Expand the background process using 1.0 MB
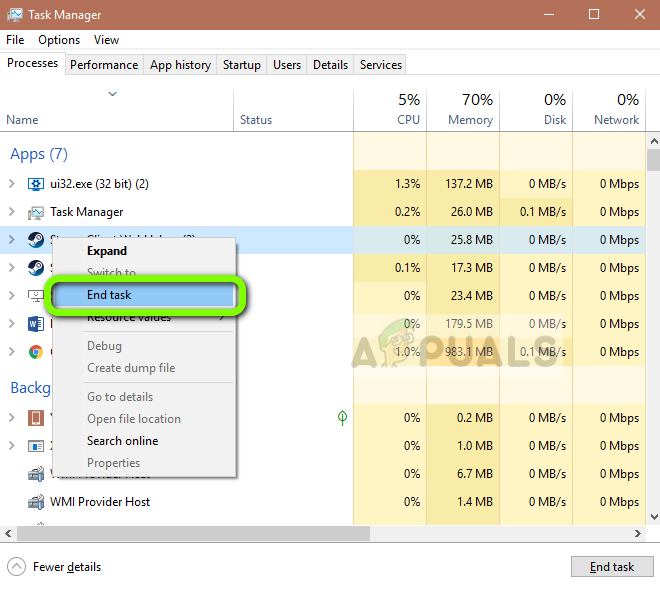The height and width of the screenshot is (589, 660). 12,445
